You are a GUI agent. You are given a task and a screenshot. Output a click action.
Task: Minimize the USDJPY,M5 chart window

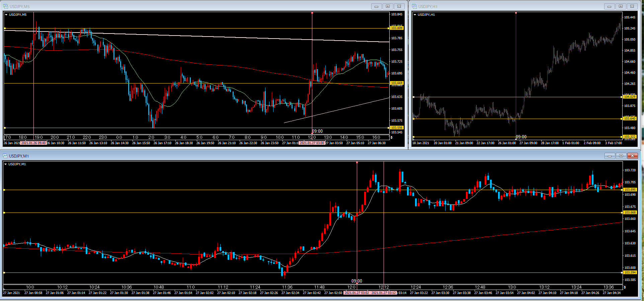click(376, 6)
